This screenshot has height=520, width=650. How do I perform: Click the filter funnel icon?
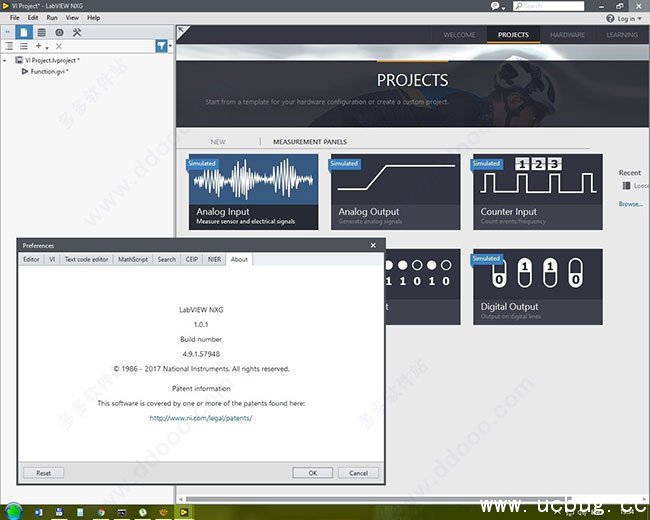tap(161, 46)
